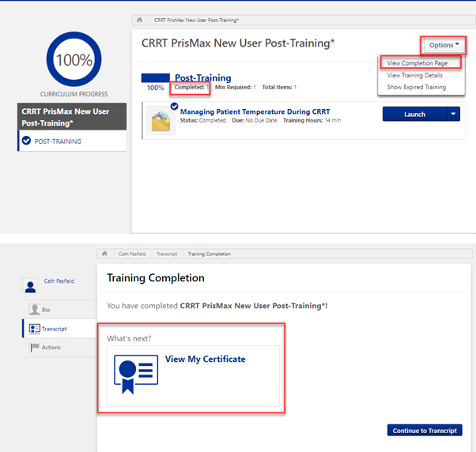Screen dimensions: 476x452
Task: Click the Transcript icon in the sidebar
Action: pos(34,329)
